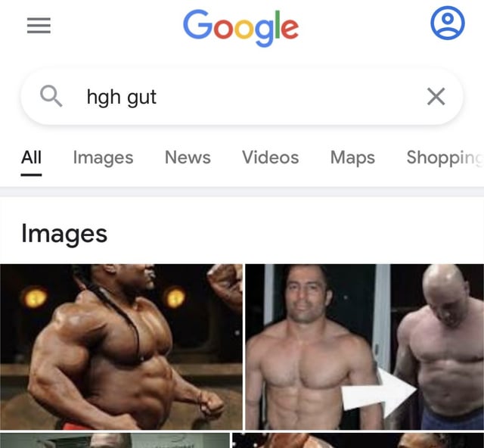The width and height of the screenshot is (484, 448).
Task: Click inside the hgh gut search field
Action: (242, 97)
